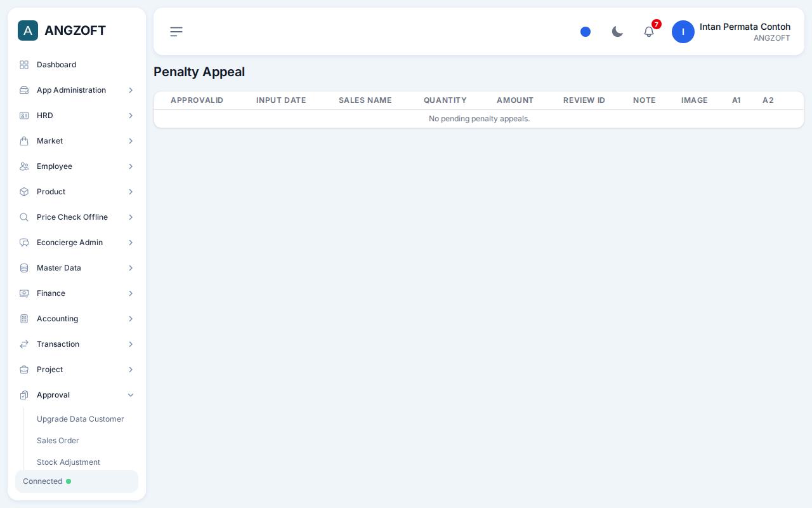Viewport: 812px width, 508px height.
Task: Open the Dashboard menu item
Action: (77, 65)
